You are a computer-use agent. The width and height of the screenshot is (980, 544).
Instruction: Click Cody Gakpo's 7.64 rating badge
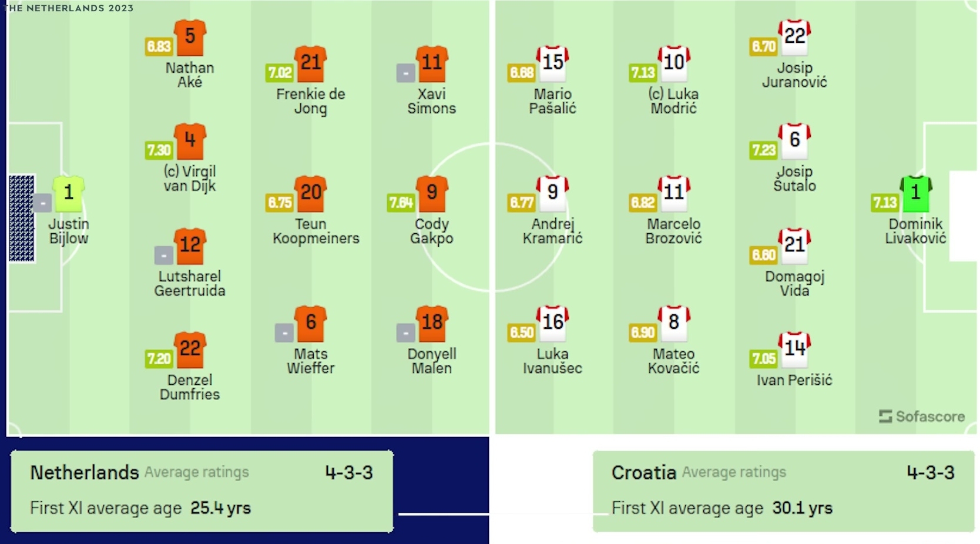pyautogui.click(x=401, y=203)
